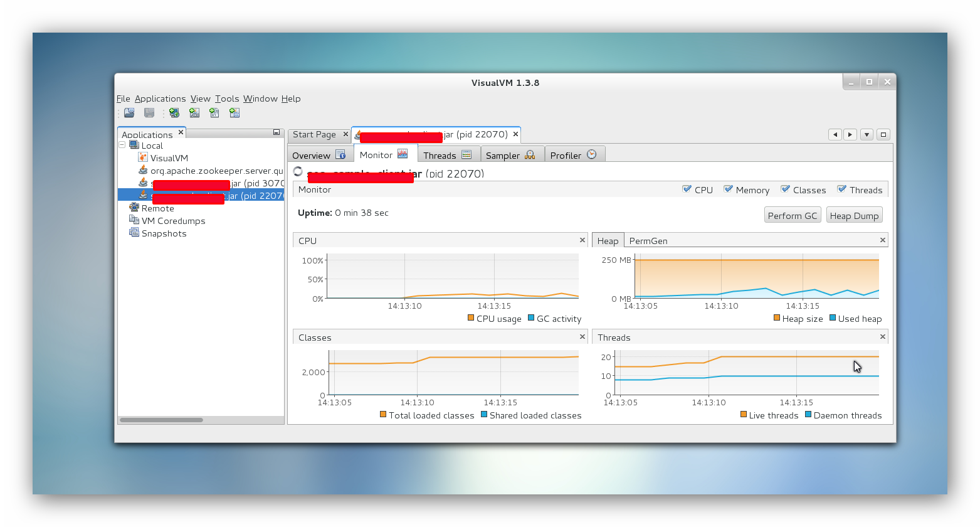Switch to the Threads tab
980x527 pixels.
448,154
